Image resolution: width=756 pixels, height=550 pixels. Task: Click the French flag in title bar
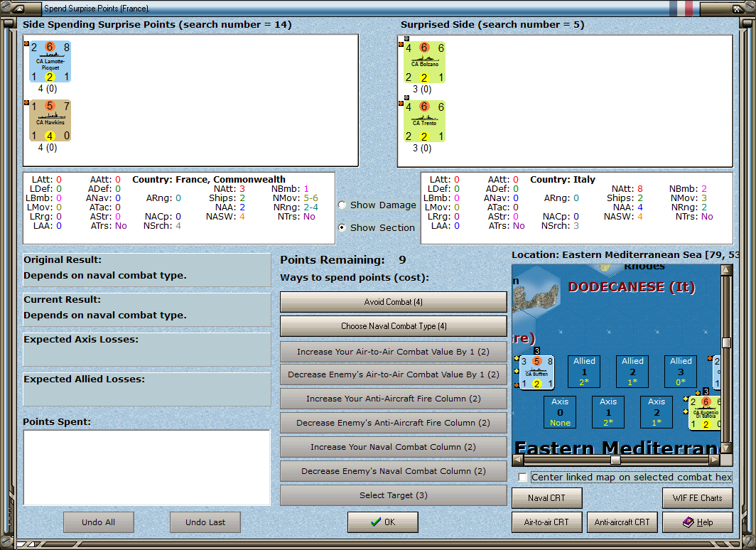point(681,9)
